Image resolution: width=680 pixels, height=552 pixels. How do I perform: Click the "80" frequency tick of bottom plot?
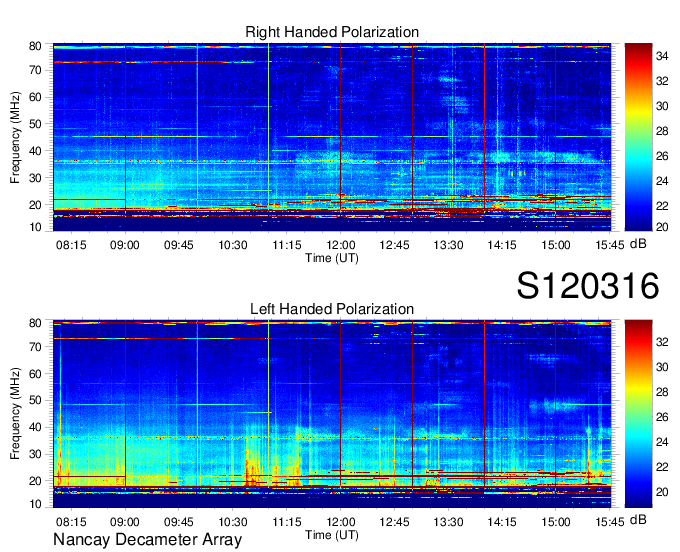(x=35, y=323)
